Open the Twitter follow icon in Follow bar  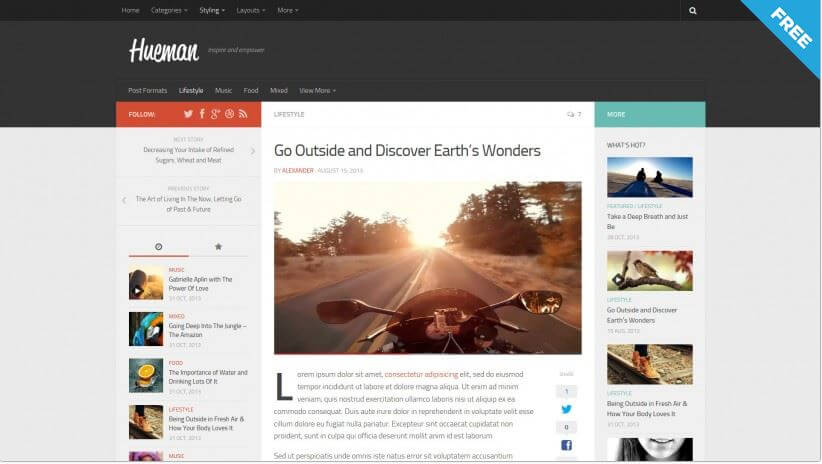(187, 114)
